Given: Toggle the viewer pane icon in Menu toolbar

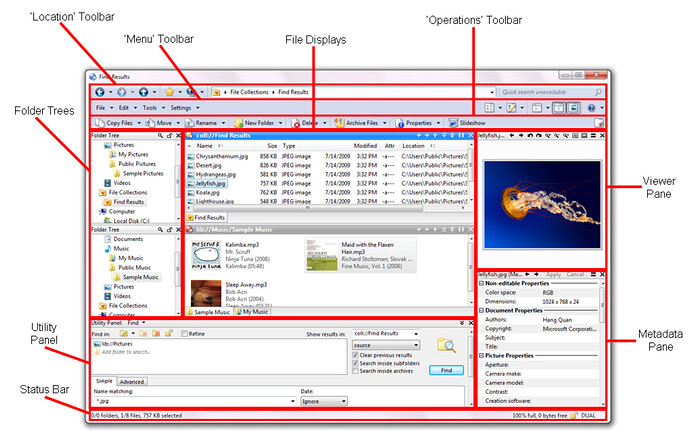Looking at the screenshot, I should pos(573,107).
